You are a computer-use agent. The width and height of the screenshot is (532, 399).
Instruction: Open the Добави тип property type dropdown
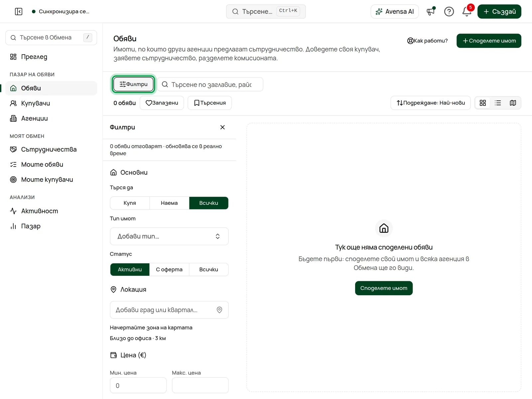coord(169,236)
